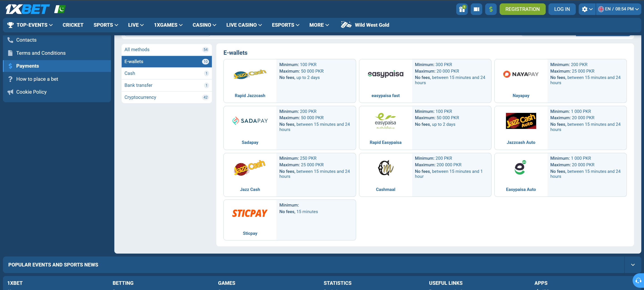This screenshot has width=644, height=290.
Task: Click the 1XBET footer heading
Action: click(x=15, y=283)
